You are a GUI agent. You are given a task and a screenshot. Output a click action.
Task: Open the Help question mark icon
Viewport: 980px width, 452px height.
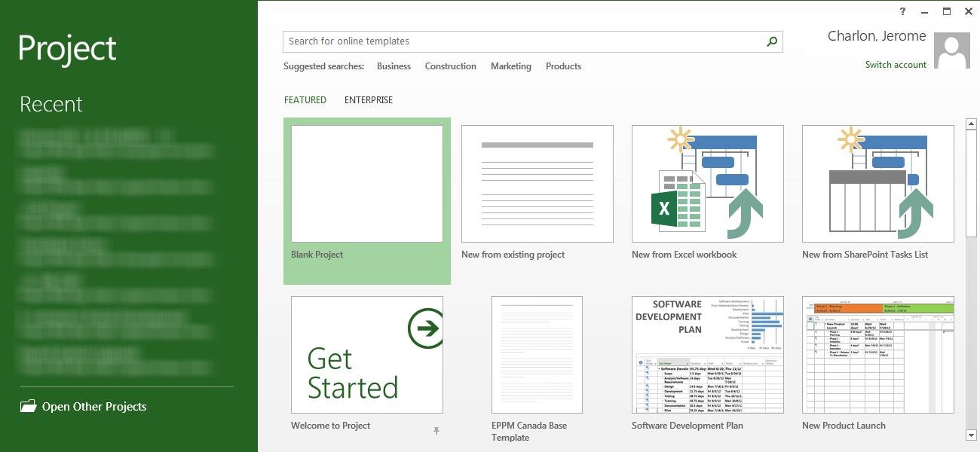coord(903,11)
